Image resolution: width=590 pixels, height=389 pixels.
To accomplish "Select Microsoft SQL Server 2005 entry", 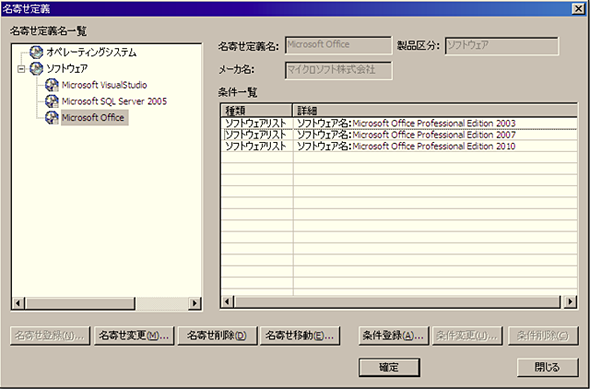I will pyautogui.click(x=114, y=101).
